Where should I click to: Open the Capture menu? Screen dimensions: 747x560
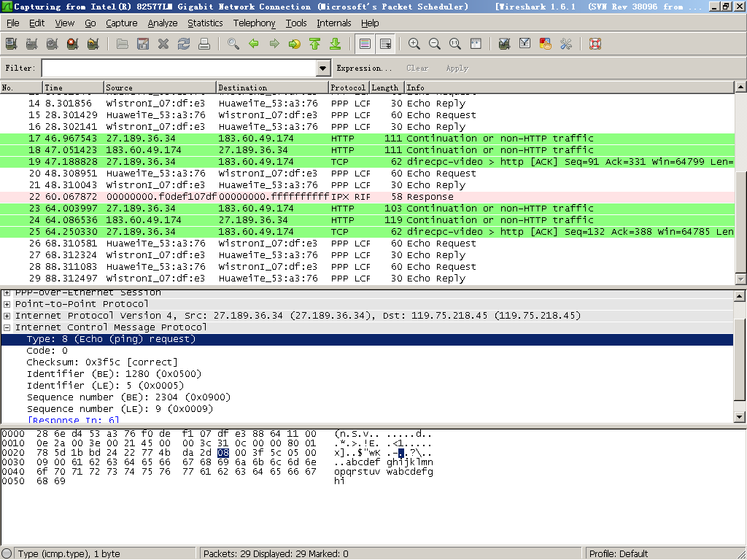point(122,23)
